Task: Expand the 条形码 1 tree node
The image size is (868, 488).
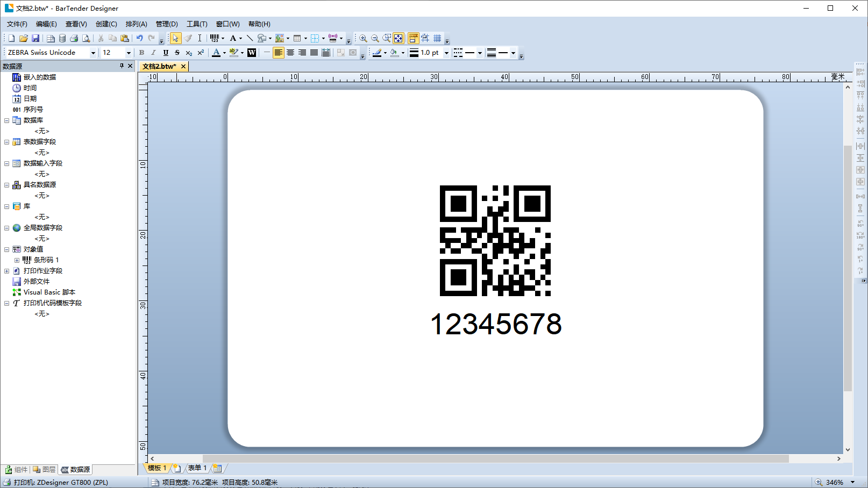Action: [x=17, y=260]
